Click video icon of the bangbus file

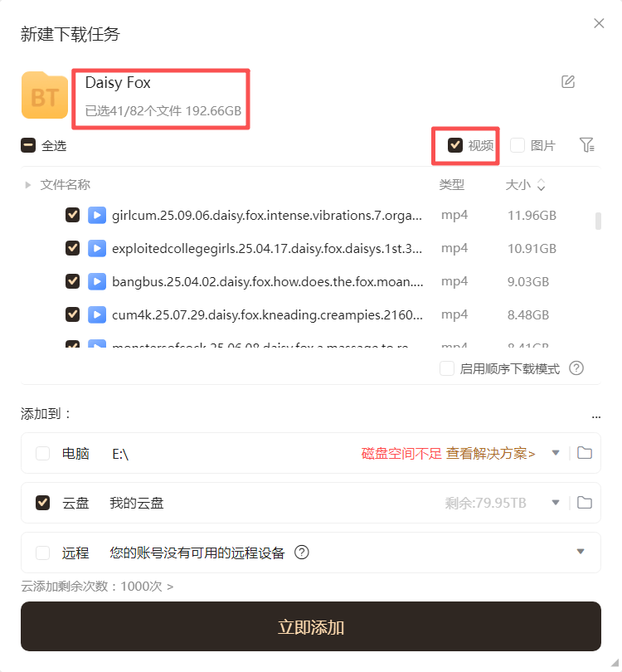click(97, 281)
